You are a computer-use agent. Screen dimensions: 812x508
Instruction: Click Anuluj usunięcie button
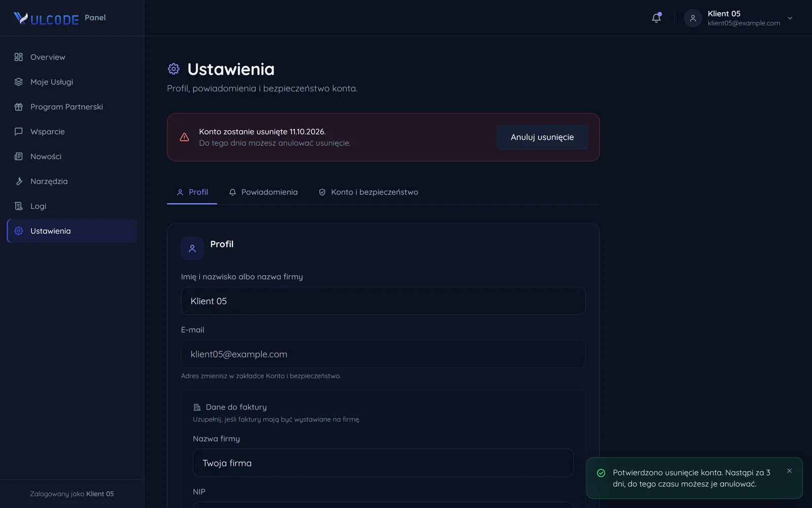click(x=542, y=137)
